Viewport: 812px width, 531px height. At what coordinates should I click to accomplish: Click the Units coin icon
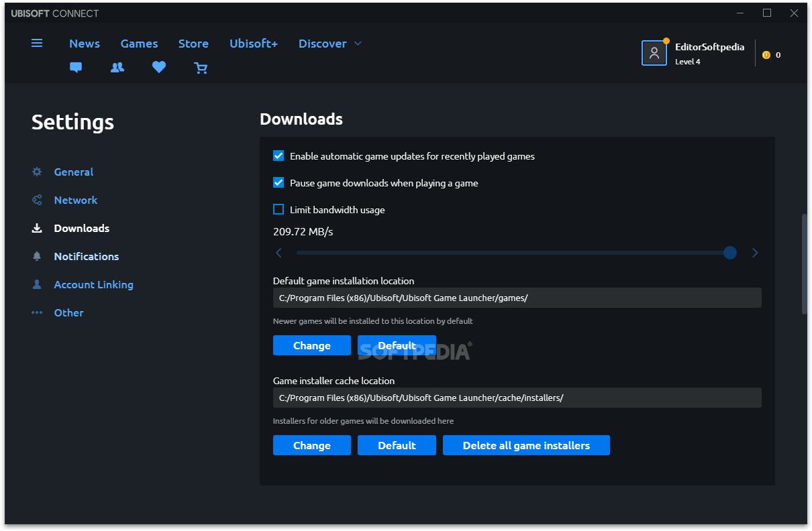coord(766,55)
